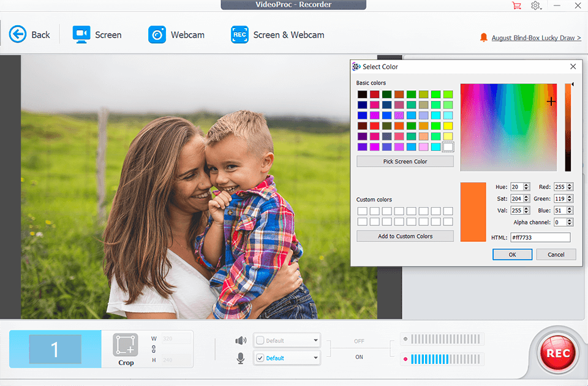Viewport: 588px width, 386px height.
Task: Confirm the color with OK
Action: pos(512,254)
